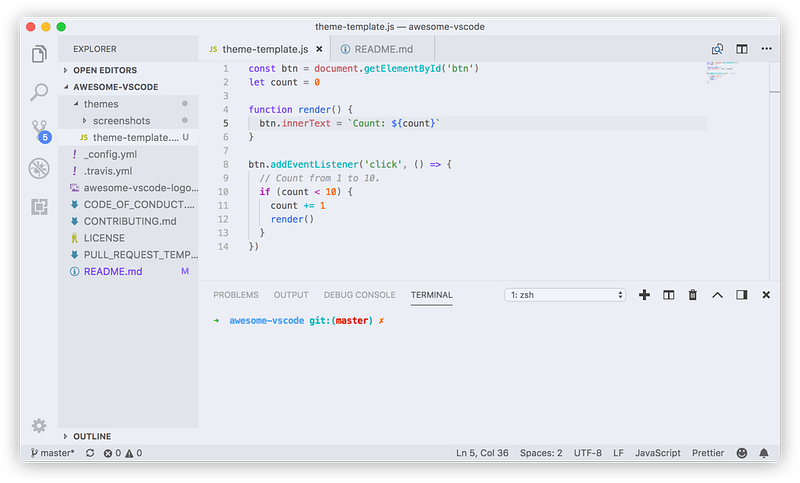Change encoding via UTF-8 status item
This screenshot has width=800, height=483.
588,453
